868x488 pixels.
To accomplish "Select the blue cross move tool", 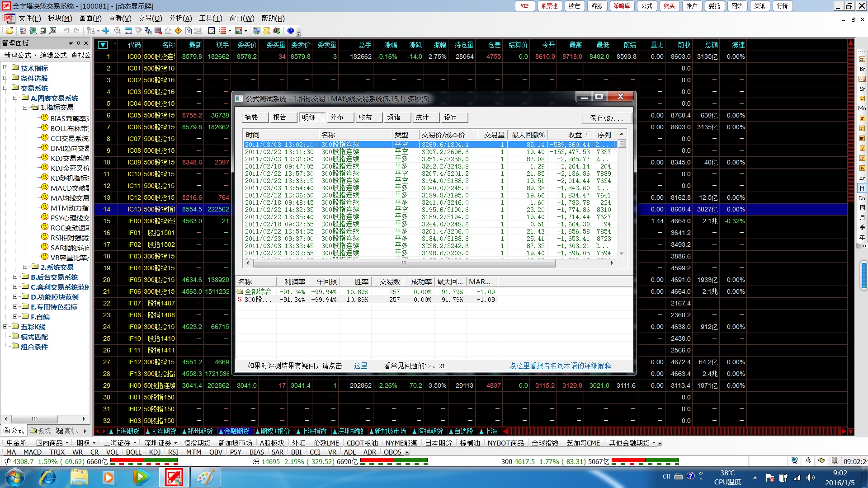I will point(106,31).
